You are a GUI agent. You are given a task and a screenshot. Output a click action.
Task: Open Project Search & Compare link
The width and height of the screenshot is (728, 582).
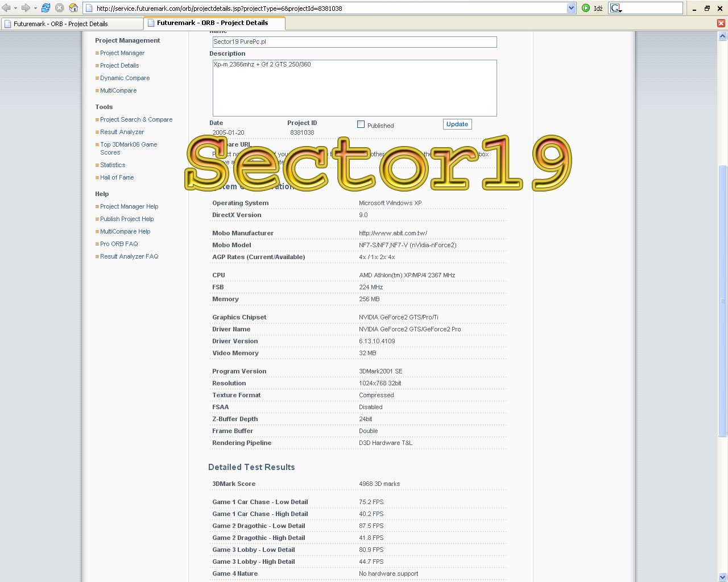click(x=136, y=119)
